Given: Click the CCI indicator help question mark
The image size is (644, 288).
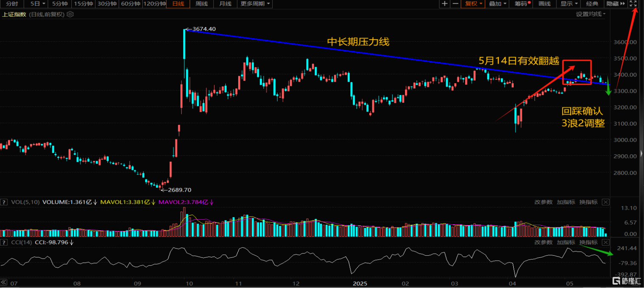Looking at the screenshot, I should [x=4, y=242].
